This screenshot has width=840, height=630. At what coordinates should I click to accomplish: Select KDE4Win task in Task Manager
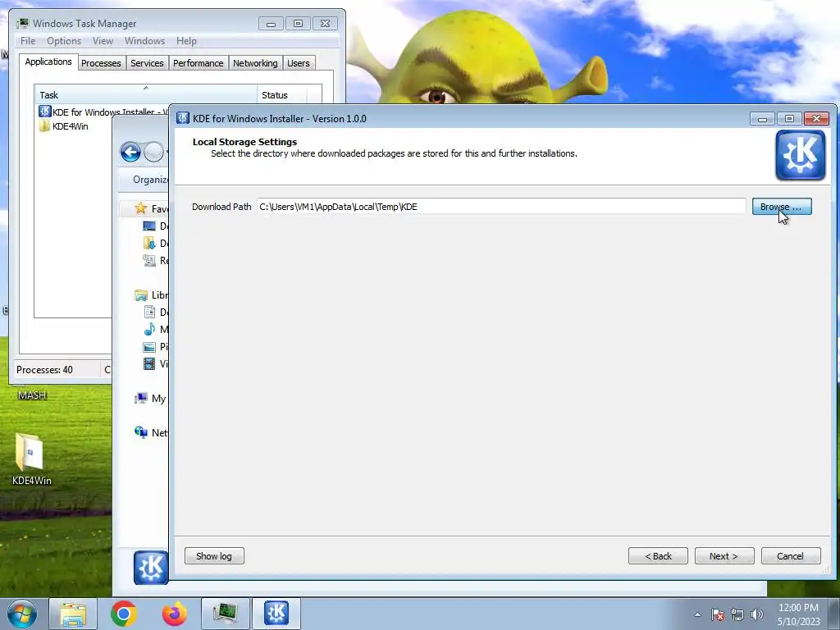(x=64, y=126)
